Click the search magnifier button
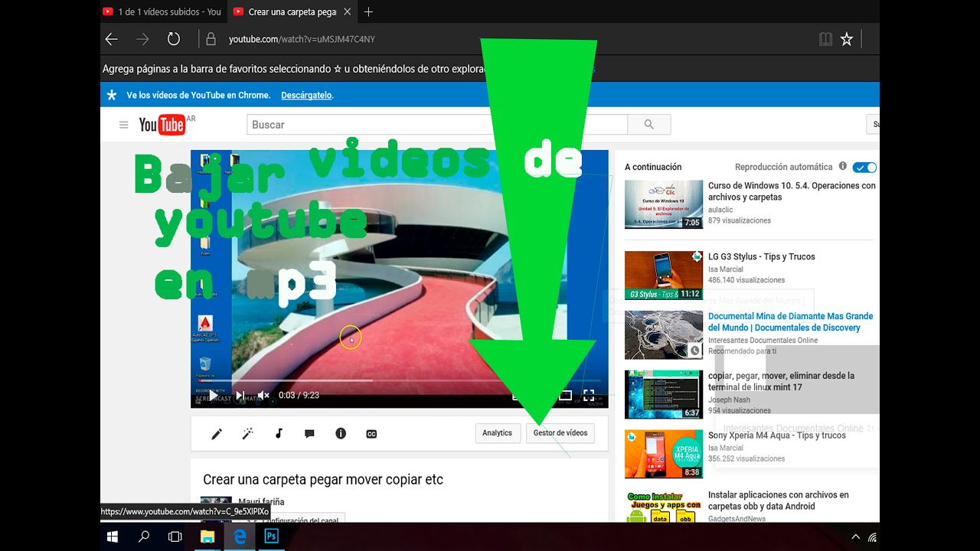The height and width of the screenshot is (551, 980). pyautogui.click(x=649, y=125)
